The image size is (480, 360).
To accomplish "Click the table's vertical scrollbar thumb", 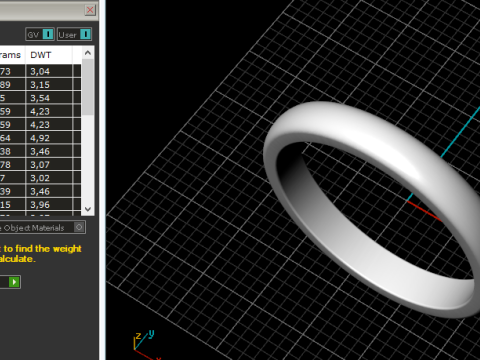I will [88, 87].
